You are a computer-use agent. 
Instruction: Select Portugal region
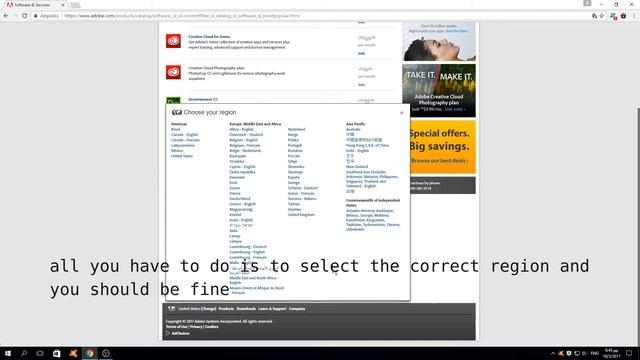pyautogui.click(x=295, y=145)
